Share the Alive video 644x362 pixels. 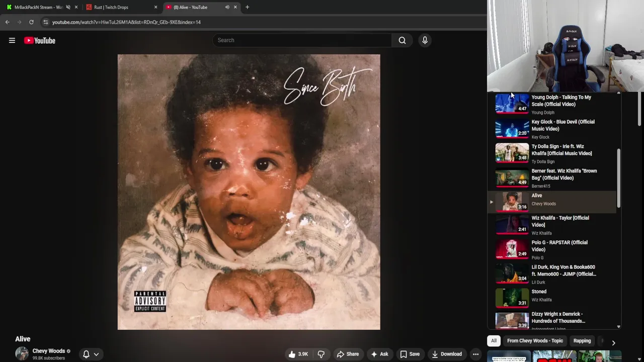pyautogui.click(x=348, y=354)
